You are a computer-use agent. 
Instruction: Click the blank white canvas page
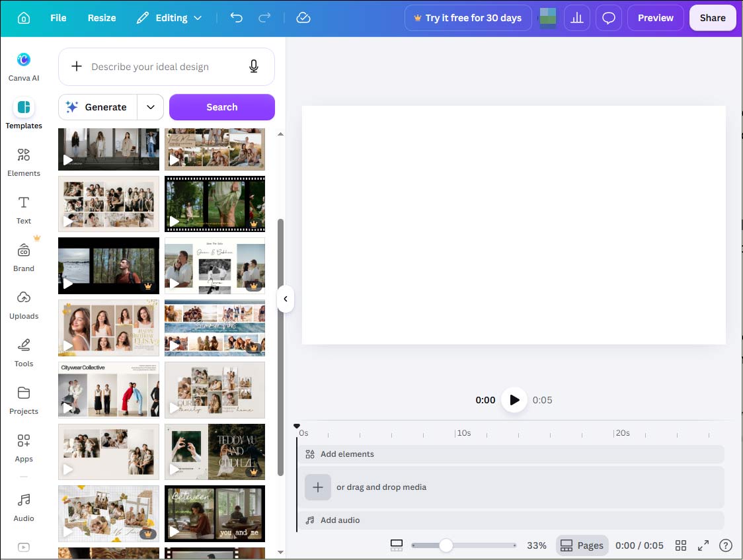(514, 225)
